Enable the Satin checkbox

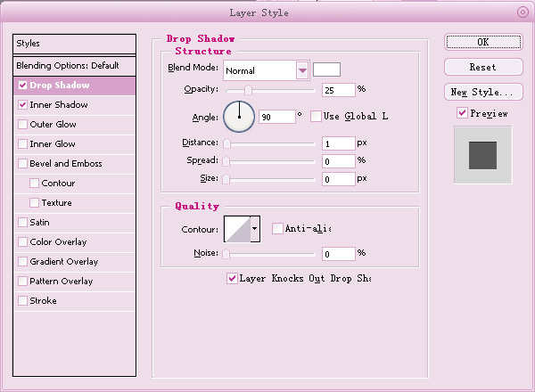[x=22, y=222]
